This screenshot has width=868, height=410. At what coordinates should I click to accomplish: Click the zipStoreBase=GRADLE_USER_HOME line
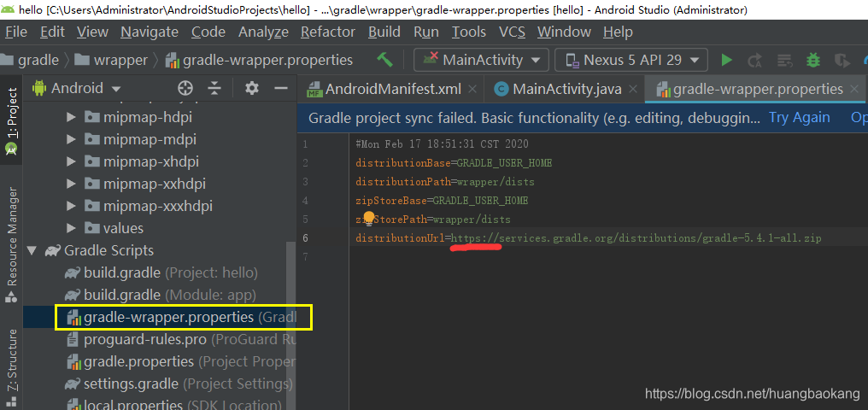(x=442, y=200)
